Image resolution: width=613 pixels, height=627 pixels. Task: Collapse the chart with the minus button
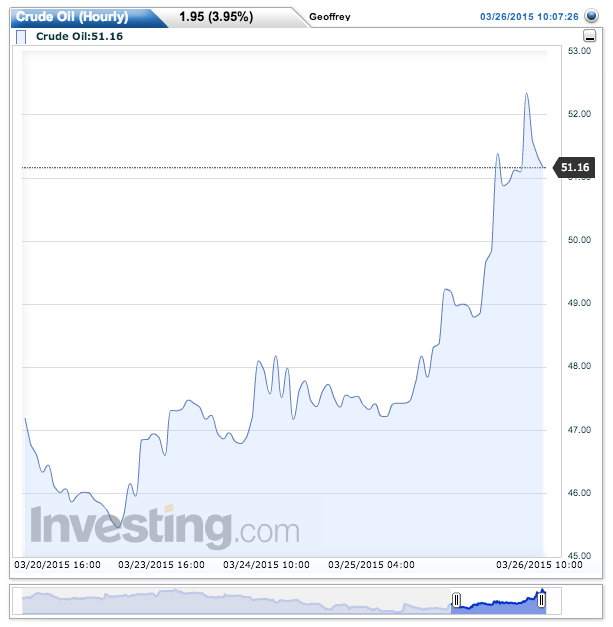[x=589, y=36]
